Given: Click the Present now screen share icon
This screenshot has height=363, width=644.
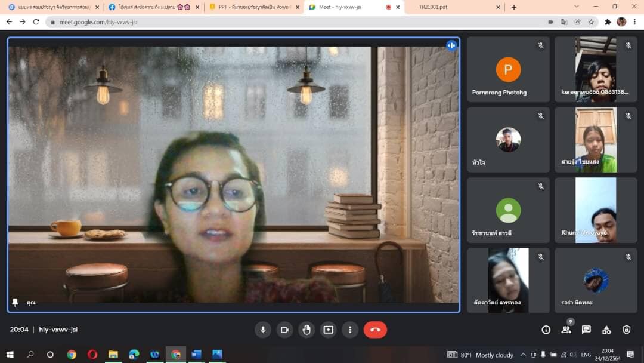Looking at the screenshot, I should pos(328,330).
